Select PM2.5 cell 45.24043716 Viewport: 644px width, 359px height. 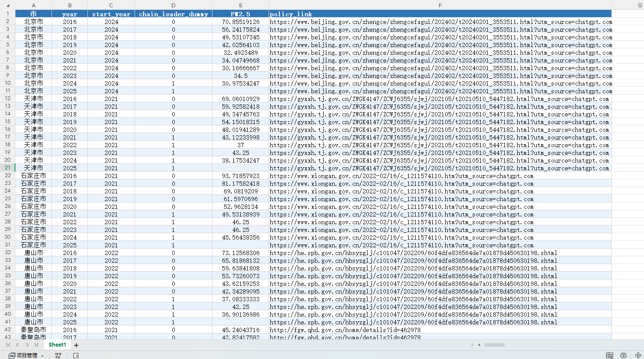(x=241, y=329)
